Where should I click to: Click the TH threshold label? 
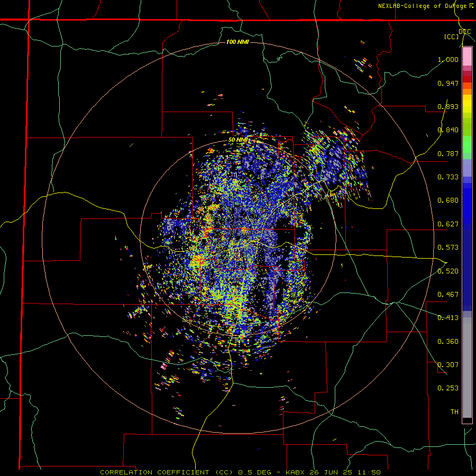coord(454,412)
